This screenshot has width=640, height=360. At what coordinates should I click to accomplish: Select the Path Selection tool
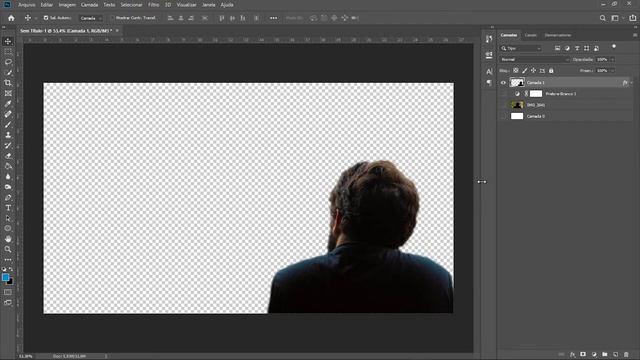8,218
